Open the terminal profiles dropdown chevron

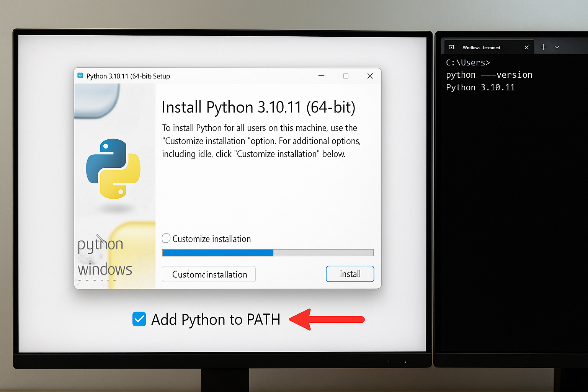point(557,47)
